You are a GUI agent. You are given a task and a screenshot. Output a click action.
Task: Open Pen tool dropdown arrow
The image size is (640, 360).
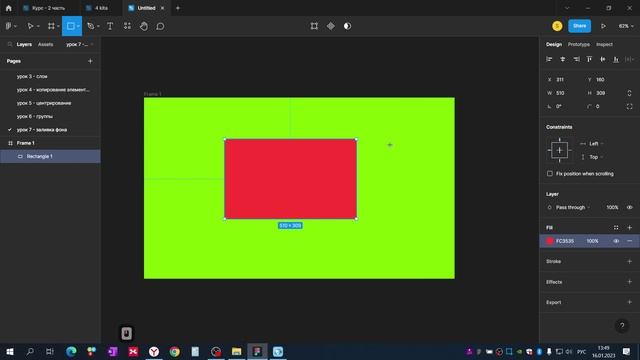[98, 27]
